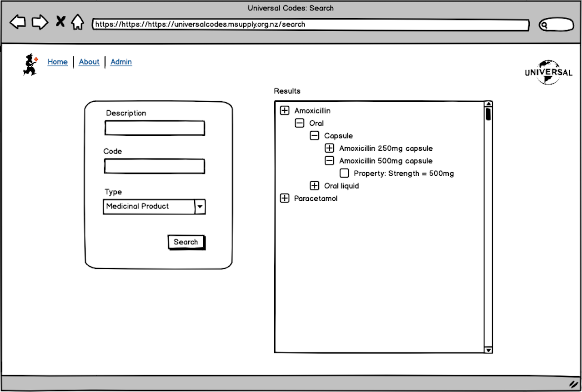Click the browser home icon
The image size is (582, 392).
[x=78, y=22]
